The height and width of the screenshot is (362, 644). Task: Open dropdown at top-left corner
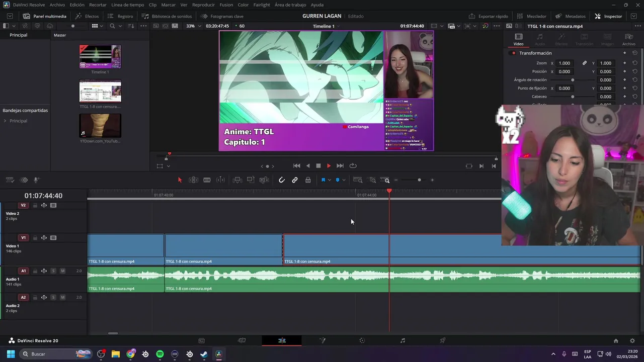click(10, 16)
